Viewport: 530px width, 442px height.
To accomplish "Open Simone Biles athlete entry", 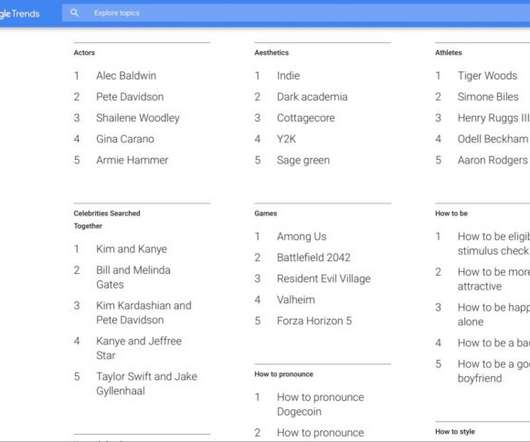I will coord(488,97).
